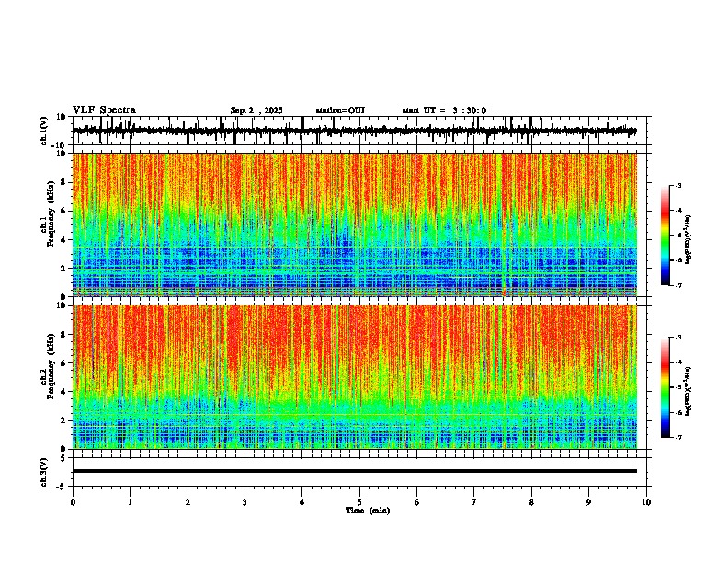Click the "5" tick on the ch.3(V) axis
The image size is (728, 563).
pos(63,458)
